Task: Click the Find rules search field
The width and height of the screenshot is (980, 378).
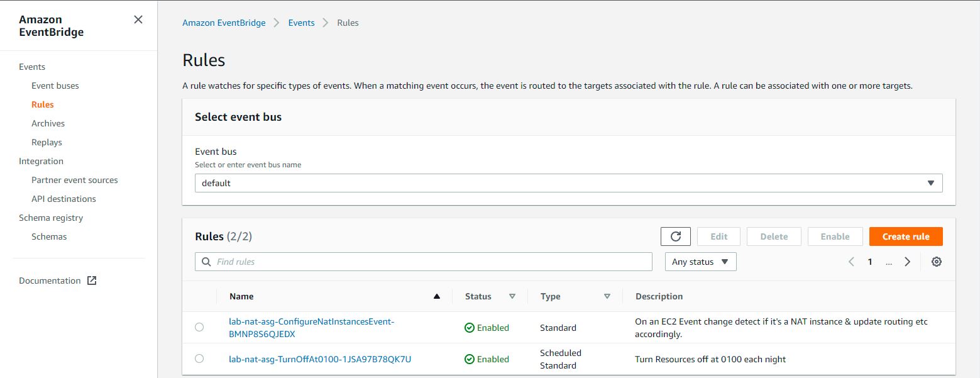Action: coord(424,262)
